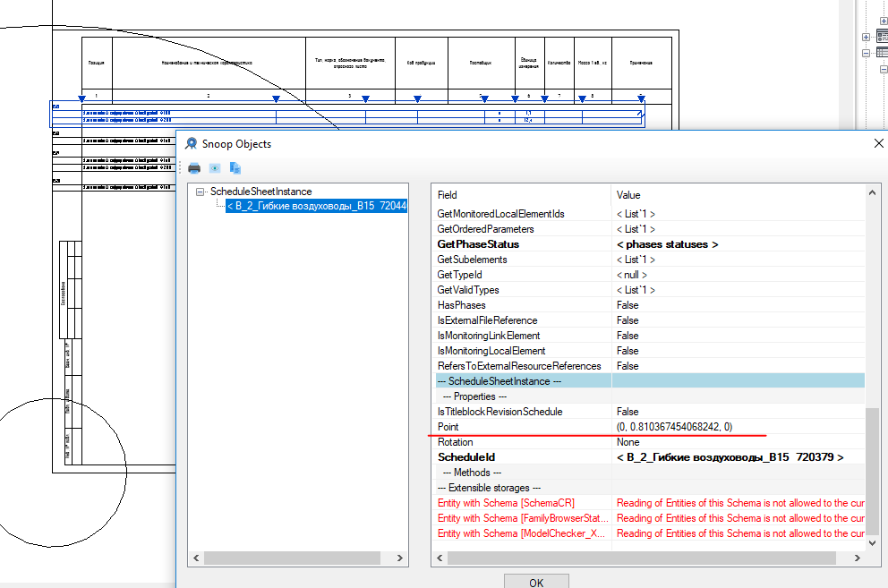Screen dimensions: 888x588
Task: Collapse the indented project browser branch below the schedule icon
Action: (x=884, y=69)
